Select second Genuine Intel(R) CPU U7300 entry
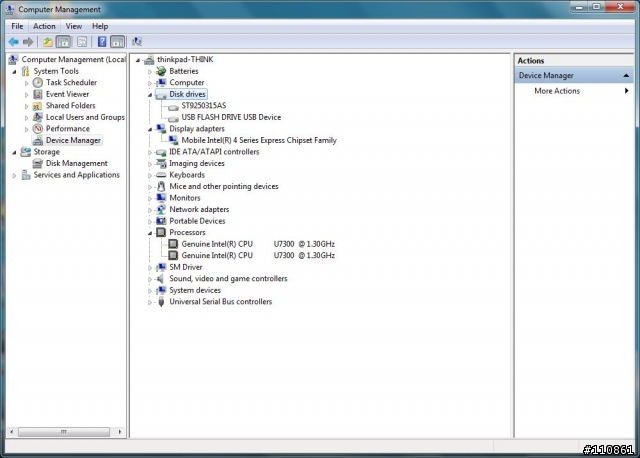The height and width of the screenshot is (458, 640). pos(258,256)
